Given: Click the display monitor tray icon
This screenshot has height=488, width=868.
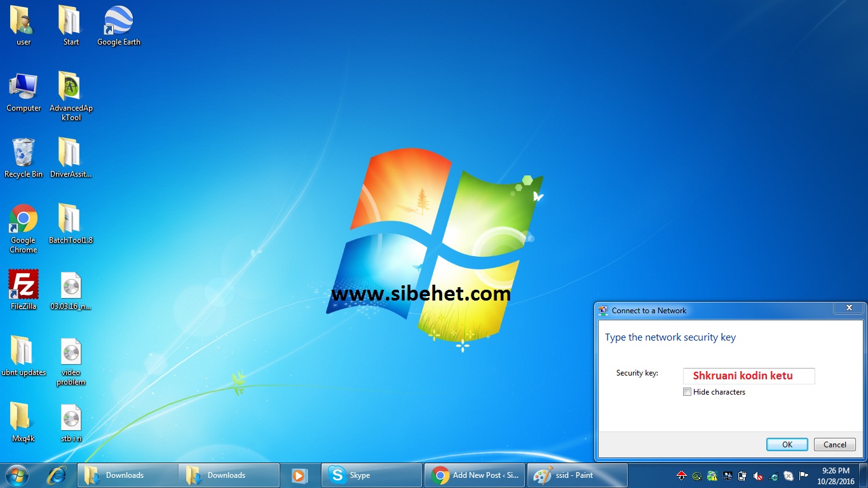Looking at the screenshot, I should (728, 475).
